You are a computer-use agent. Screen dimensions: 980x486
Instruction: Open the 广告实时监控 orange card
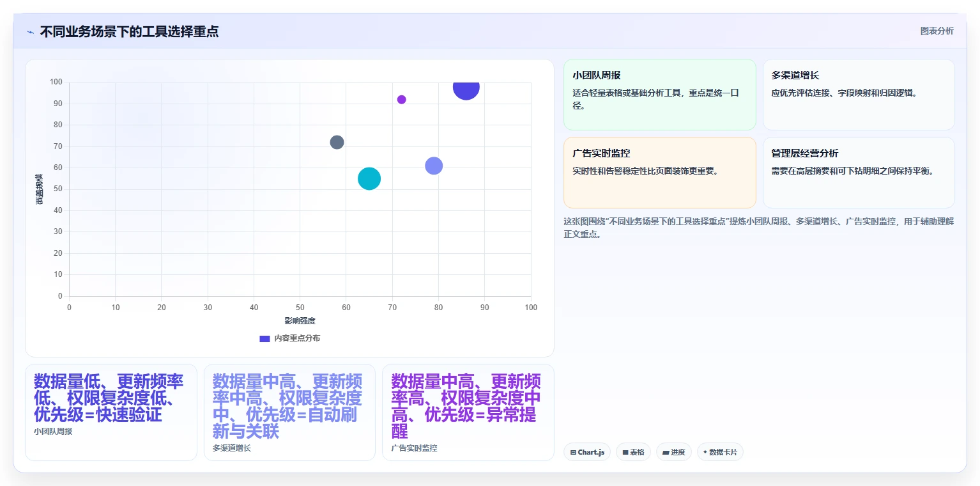660,173
